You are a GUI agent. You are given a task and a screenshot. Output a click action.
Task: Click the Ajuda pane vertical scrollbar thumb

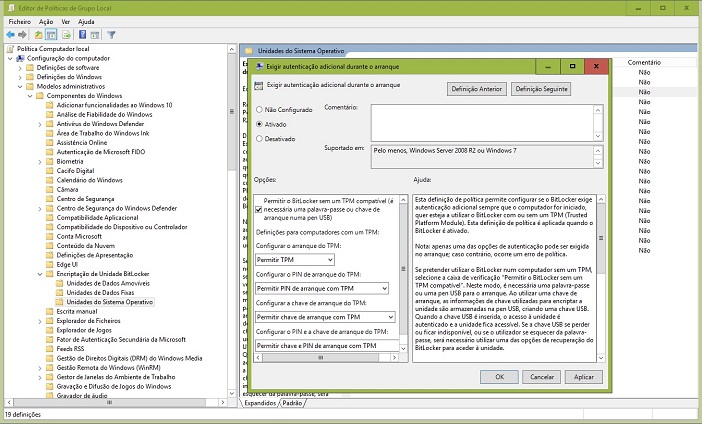[x=601, y=239]
